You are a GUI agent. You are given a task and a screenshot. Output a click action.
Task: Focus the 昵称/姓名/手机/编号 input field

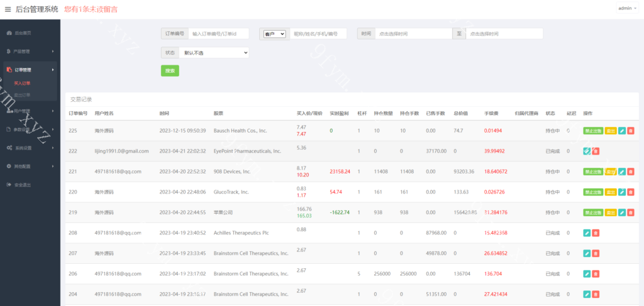pyautogui.click(x=318, y=34)
